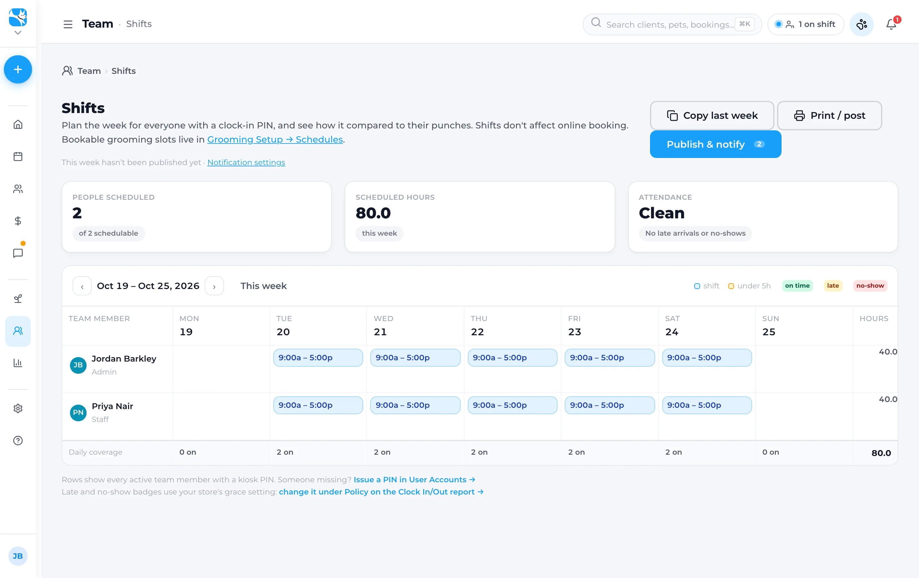Click Priya Nair's empty Sunday cell
This screenshot has width=924, height=578.
(804, 417)
